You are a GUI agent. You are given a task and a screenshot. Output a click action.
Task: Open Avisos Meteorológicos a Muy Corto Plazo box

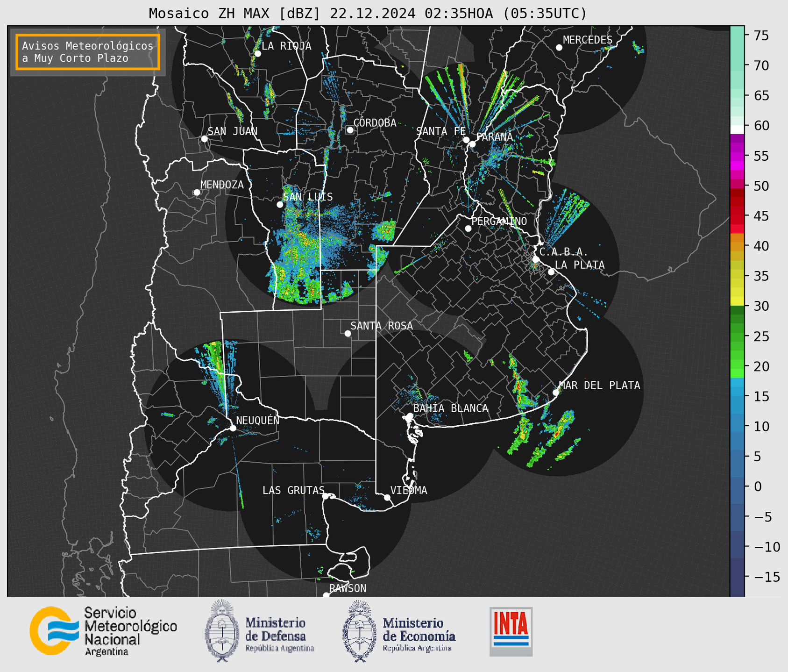[88, 52]
